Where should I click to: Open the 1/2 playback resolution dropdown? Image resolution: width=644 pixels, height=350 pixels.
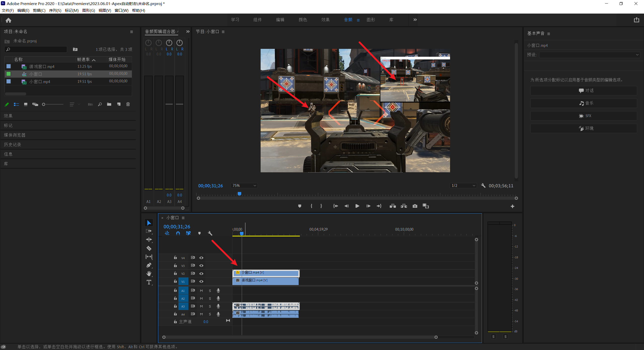[x=463, y=186]
